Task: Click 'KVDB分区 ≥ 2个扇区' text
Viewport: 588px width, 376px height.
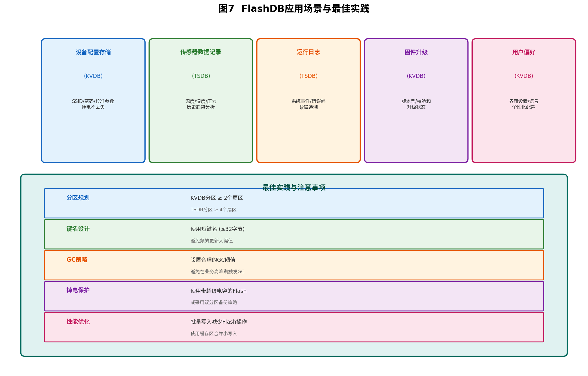Action: coord(217,198)
